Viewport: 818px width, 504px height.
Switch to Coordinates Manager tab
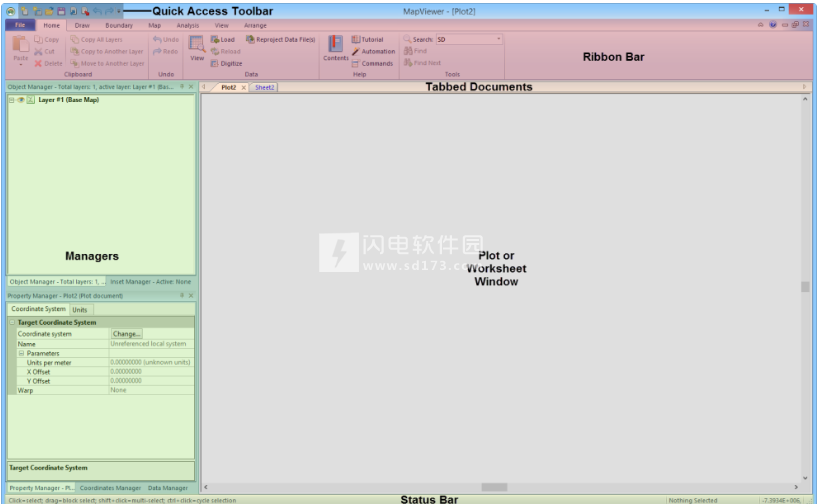click(x=110, y=488)
